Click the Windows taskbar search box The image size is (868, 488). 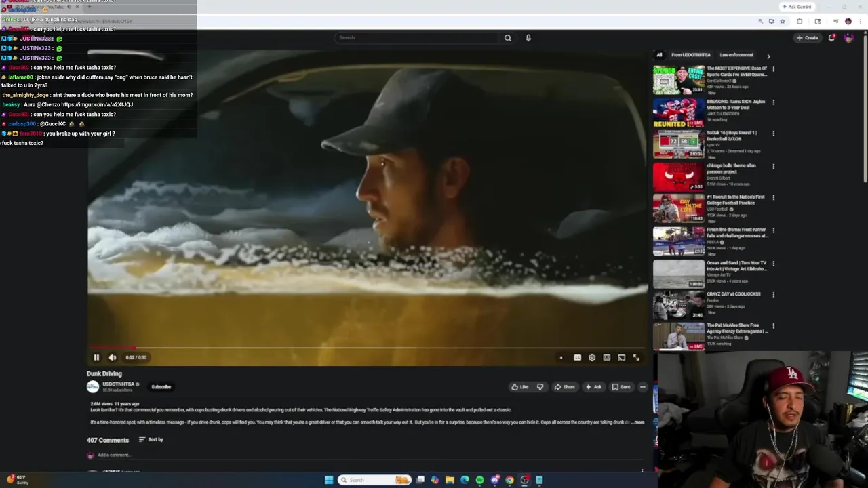click(x=374, y=480)
